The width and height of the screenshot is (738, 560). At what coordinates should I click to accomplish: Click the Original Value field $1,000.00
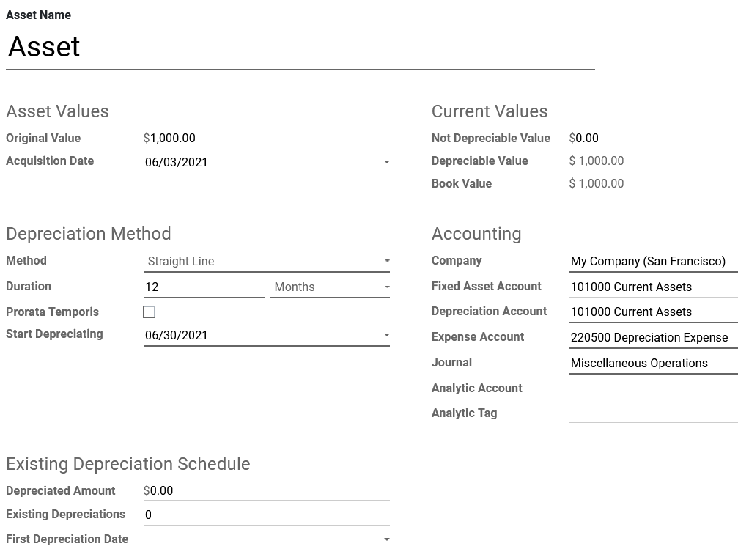click(266, 138)
